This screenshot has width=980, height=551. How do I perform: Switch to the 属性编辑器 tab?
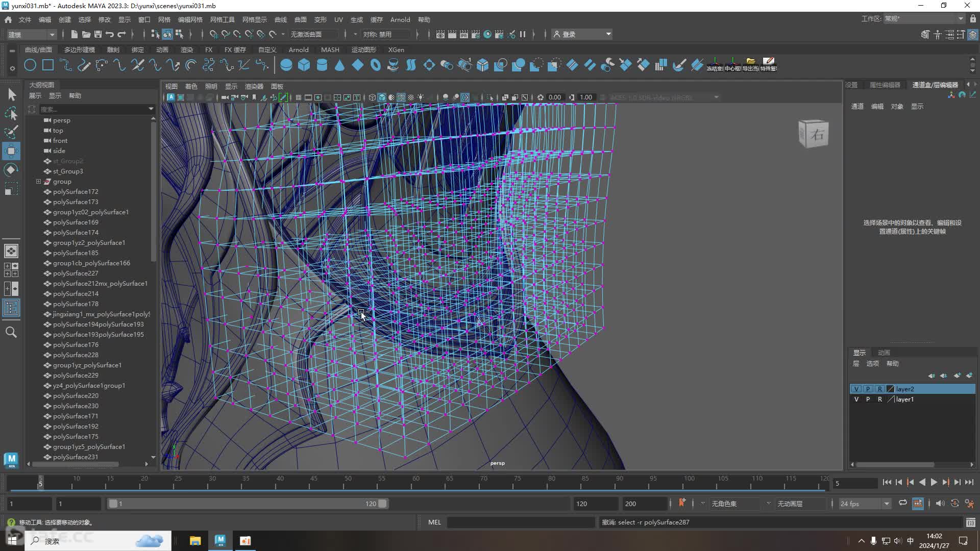point(885,85)
